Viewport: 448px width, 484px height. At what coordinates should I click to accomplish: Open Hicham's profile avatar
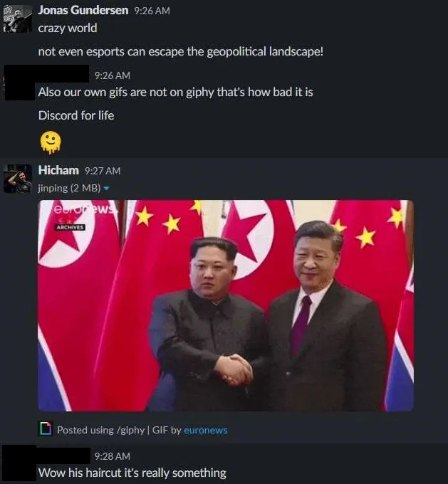click(x=18, y=179)
